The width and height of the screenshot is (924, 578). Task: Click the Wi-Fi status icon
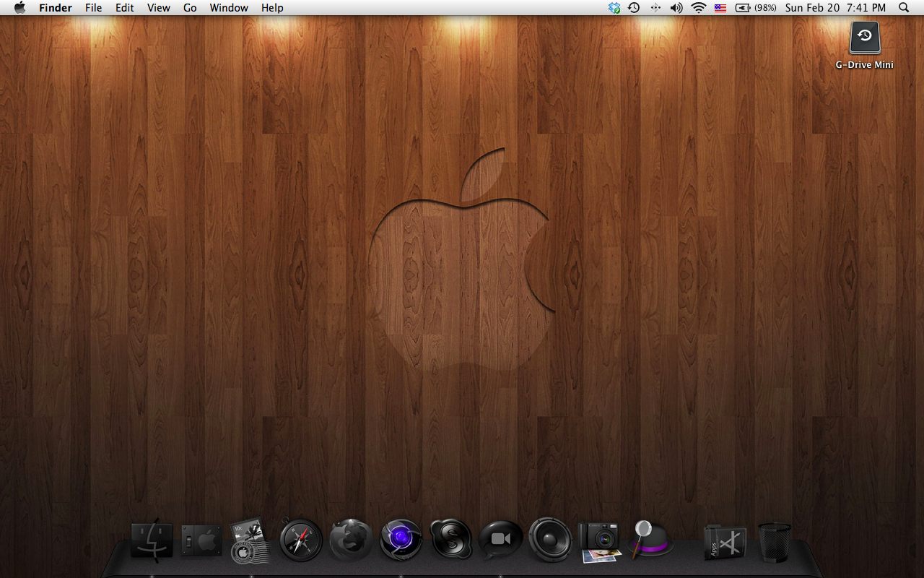(698, 8)
